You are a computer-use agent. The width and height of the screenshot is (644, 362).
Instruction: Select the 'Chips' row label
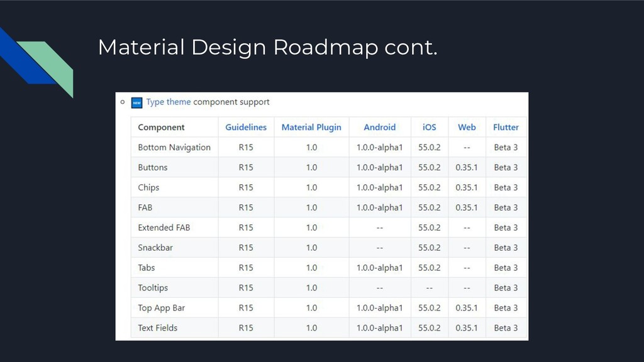point(148,187)
